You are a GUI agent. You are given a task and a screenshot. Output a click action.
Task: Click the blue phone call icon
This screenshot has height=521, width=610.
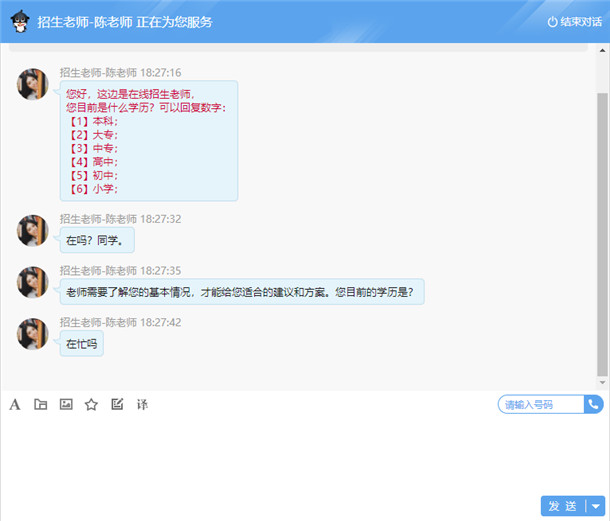click(594, 404)
